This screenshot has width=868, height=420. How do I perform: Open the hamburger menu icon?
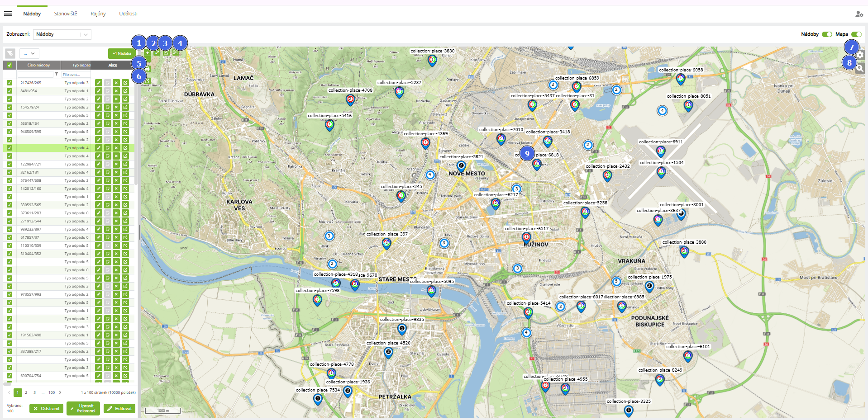point(8,14)
